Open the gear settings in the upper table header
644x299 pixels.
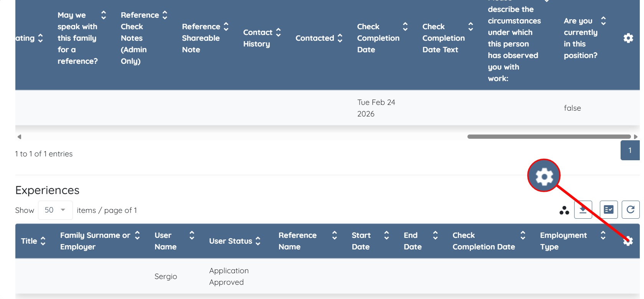click(x=628, y=38)
